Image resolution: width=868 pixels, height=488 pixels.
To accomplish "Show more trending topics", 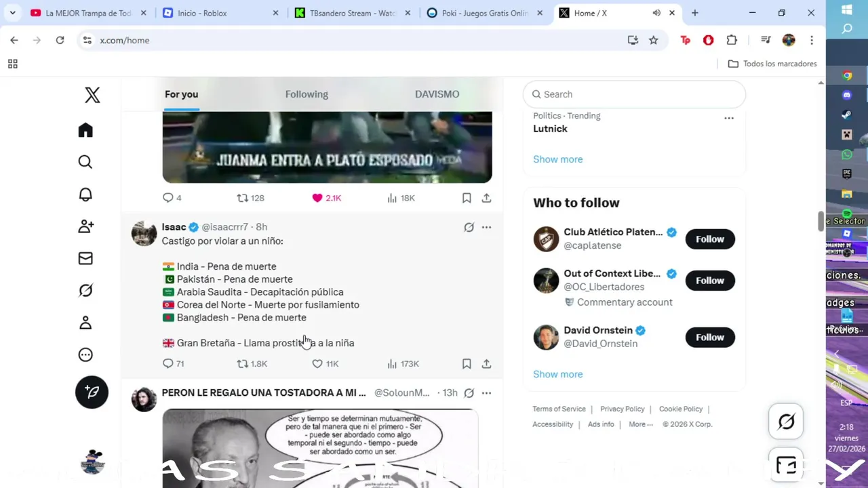I will [557, 159].
